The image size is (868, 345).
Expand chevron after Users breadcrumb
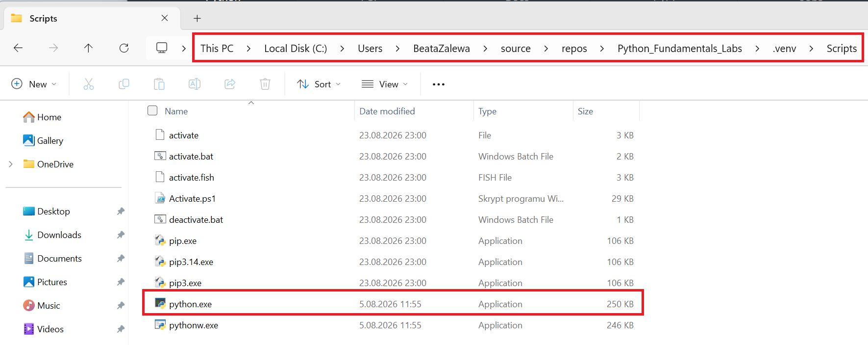pos(397,48)
